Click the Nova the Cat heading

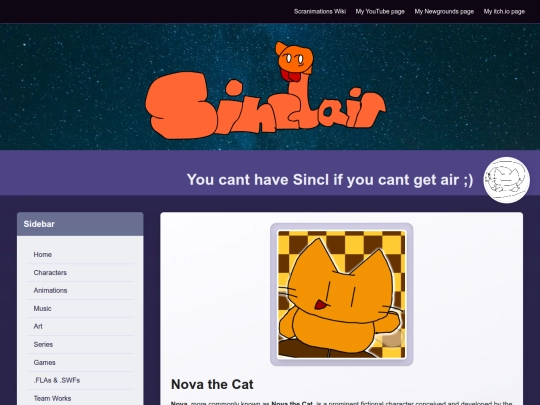tap(212, 384)
